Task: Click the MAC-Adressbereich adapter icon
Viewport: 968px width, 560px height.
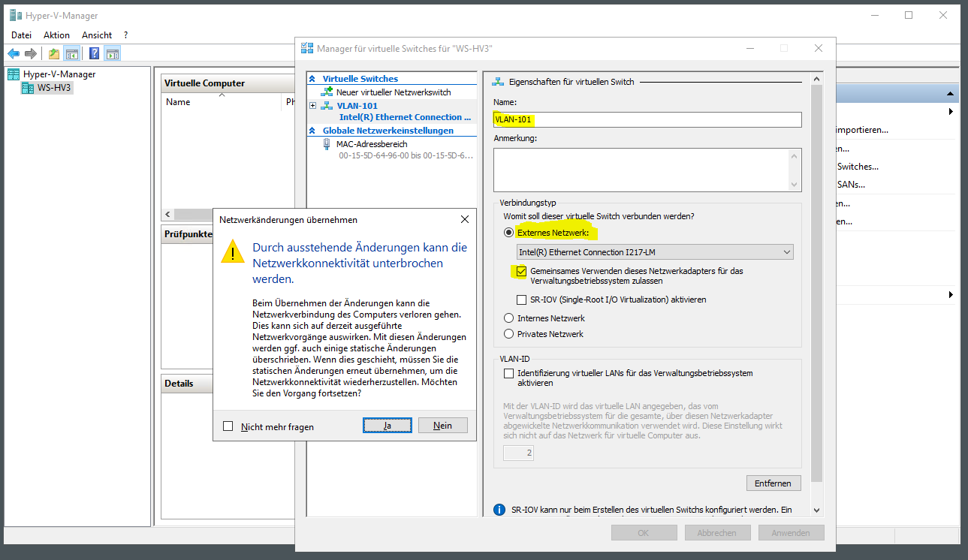Action: (x=327, y=143)
